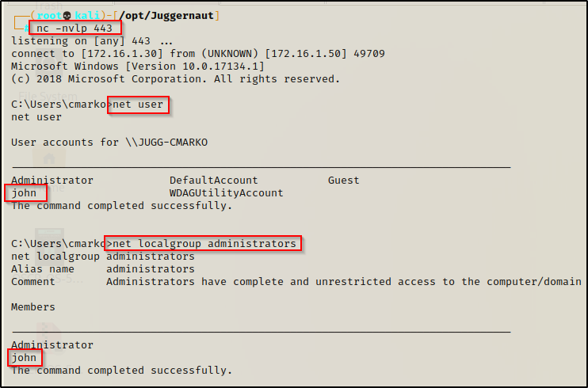Image resolution: width=588 pixels, height=388 pixels.
Task: Click the net localgroup administrators command
Action: pyautogui.click(x=204, y=244)
